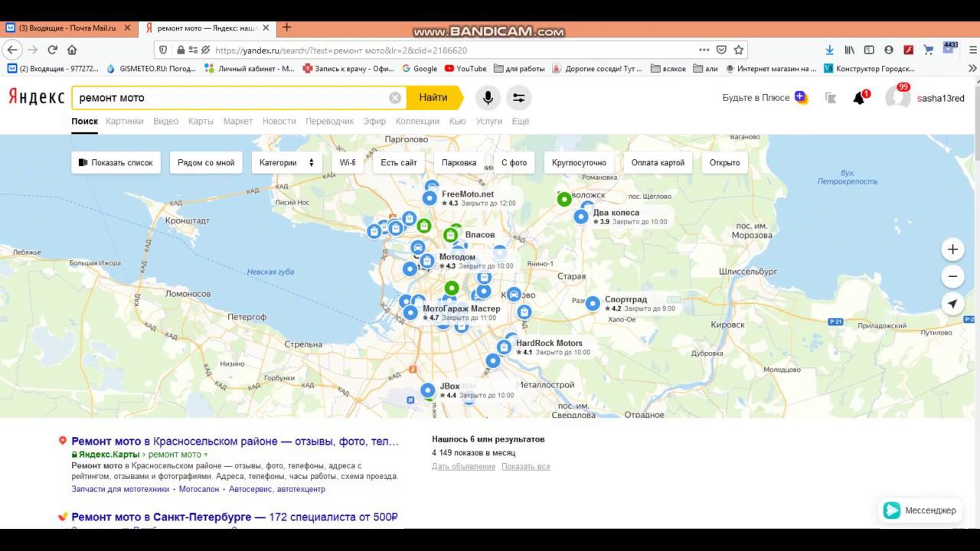
Task: Toggle the Wi-Fi map filter
Action: (348, 162)
